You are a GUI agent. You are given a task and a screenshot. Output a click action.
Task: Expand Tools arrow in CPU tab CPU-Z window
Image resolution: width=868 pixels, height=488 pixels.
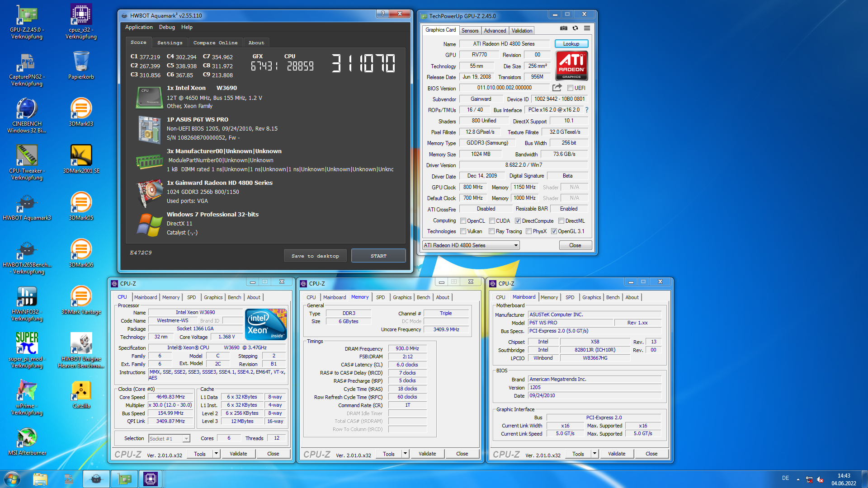click(x=216, y=454)
